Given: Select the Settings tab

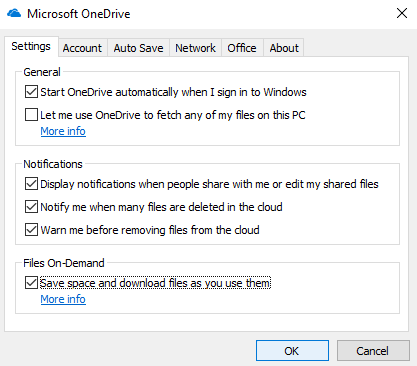Looking at the screenshot, I should [x=31, y=46].
